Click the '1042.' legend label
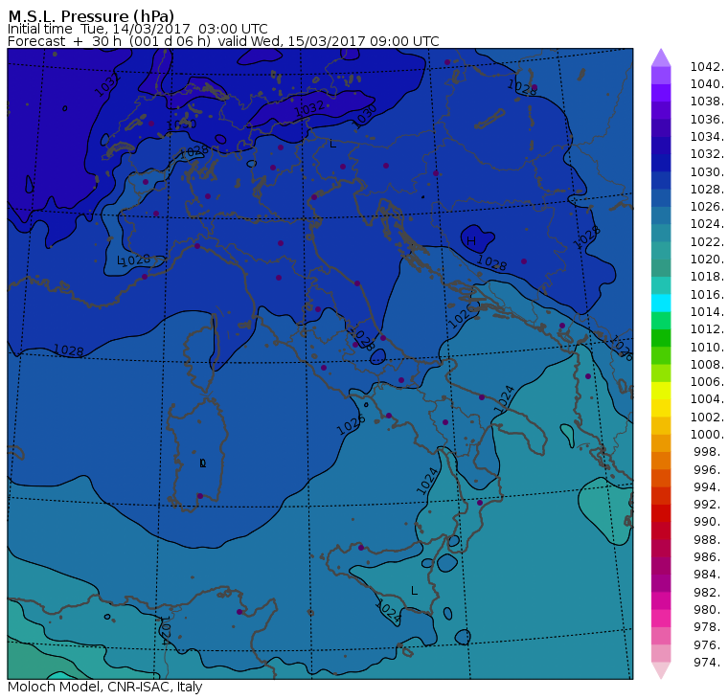This screenshot has width=728, height=700. pyautogui.click(x=707, y=67)
